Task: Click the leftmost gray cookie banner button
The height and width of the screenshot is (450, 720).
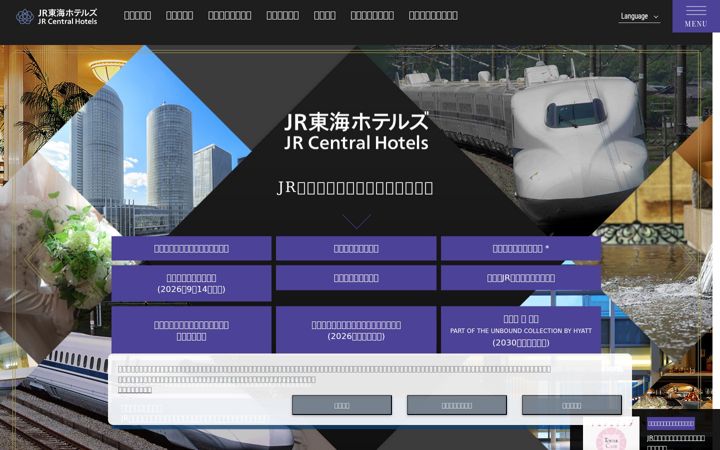Action: click(x=342, y=405)
